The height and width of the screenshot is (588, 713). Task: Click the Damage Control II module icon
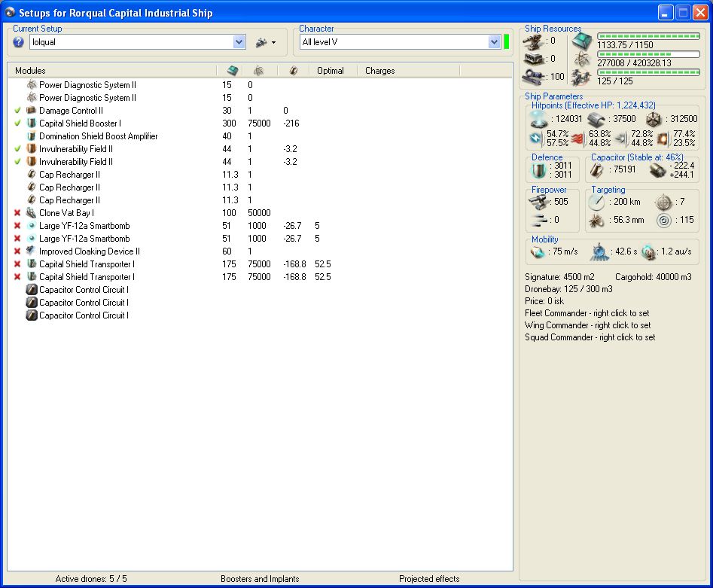32,110
